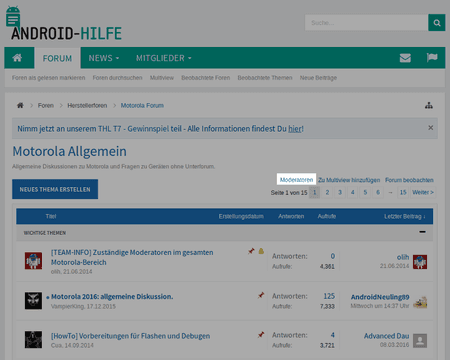Click the search magnifier button
This screenshot has width=450, height=360.
[x=437, y=23]
